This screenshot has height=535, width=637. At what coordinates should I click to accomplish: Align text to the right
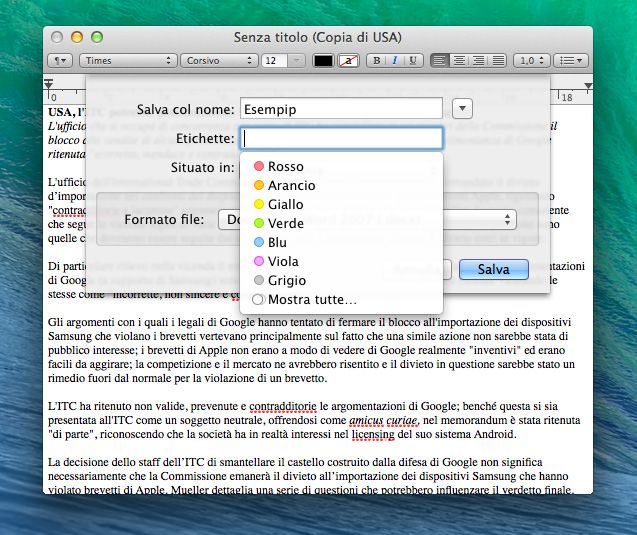click(479, 61)
